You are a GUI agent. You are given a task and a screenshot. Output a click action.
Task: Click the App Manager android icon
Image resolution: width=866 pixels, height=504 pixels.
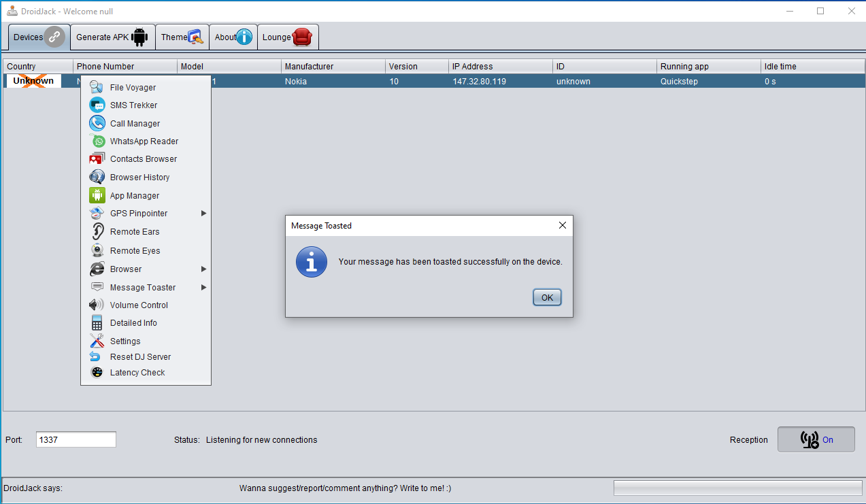97,195
